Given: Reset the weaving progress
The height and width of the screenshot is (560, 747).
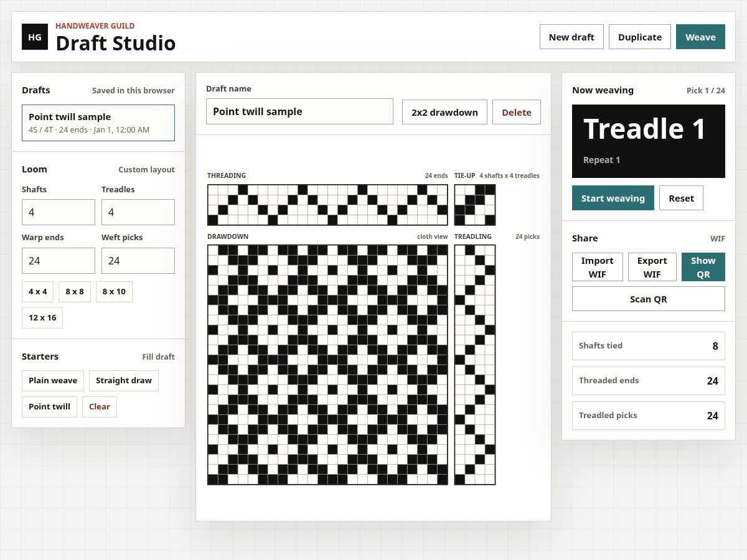Looking at the screenshot, I should [681, 198].
